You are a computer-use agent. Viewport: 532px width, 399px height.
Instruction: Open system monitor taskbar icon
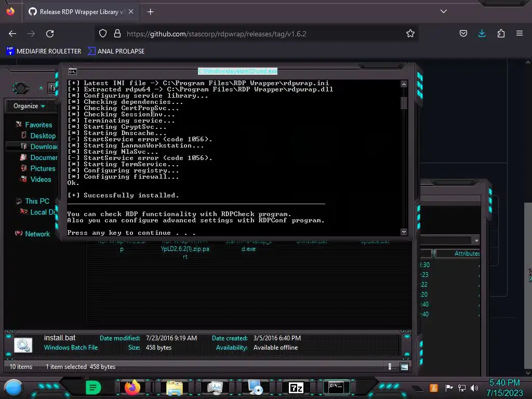[215, 388]
